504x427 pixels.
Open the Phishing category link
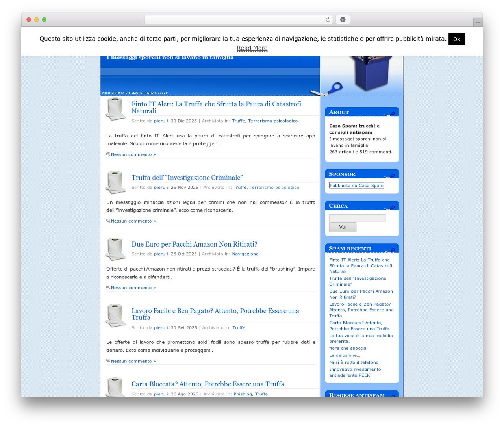(x=243, y=394)
